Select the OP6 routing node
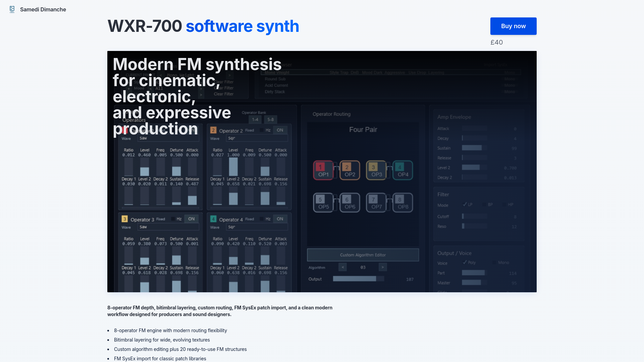This screenshot has width=644, height=362. coord(350,203)
